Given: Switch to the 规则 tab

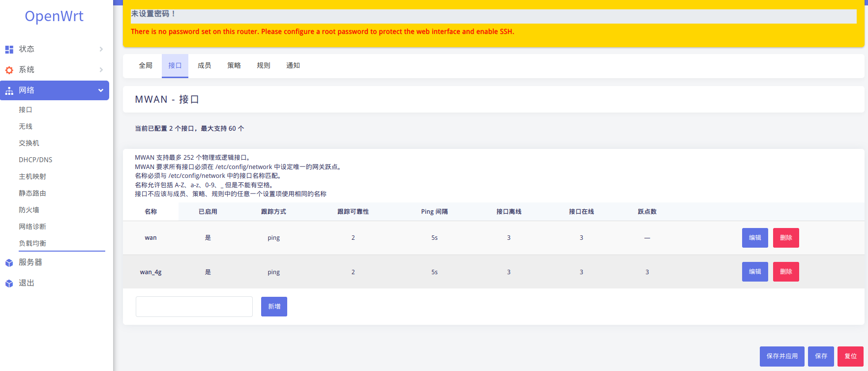Looking at the screenshot, I should [264, 65].
